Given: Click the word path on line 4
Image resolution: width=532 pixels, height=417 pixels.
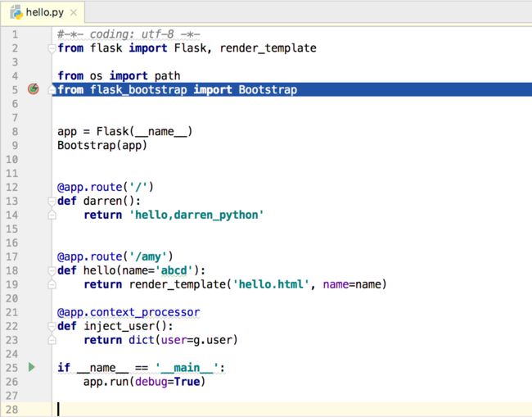Looking at the screenshot, I should coord(167,76).
